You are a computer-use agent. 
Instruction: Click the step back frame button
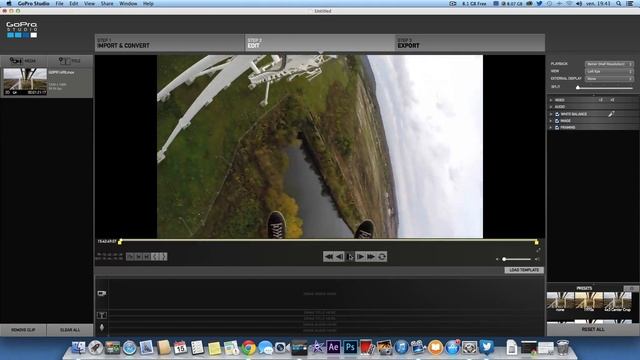(x=339, y=257)
